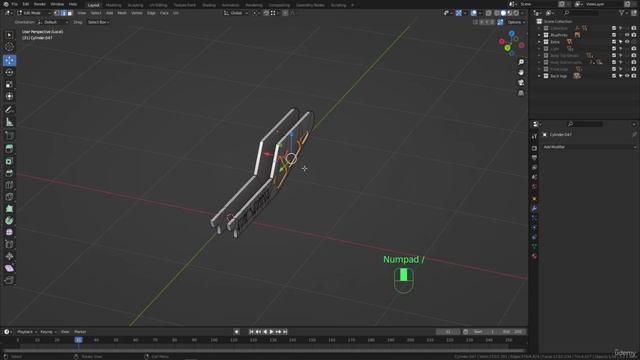Open the Edit Mode dropdown
Image resolution: width=640 pixels, height=360 pixels.
click(x=33, y=13)
